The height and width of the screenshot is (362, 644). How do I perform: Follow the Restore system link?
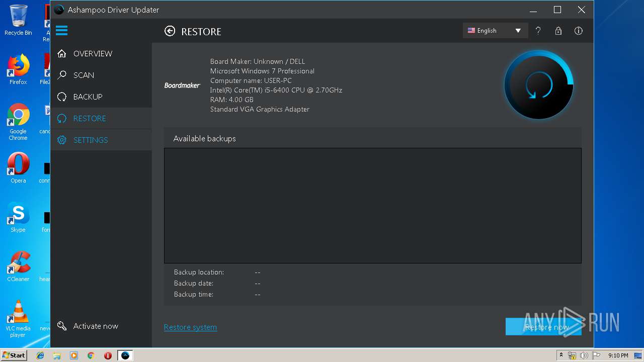pyautogui.click(x=190, y=327)
